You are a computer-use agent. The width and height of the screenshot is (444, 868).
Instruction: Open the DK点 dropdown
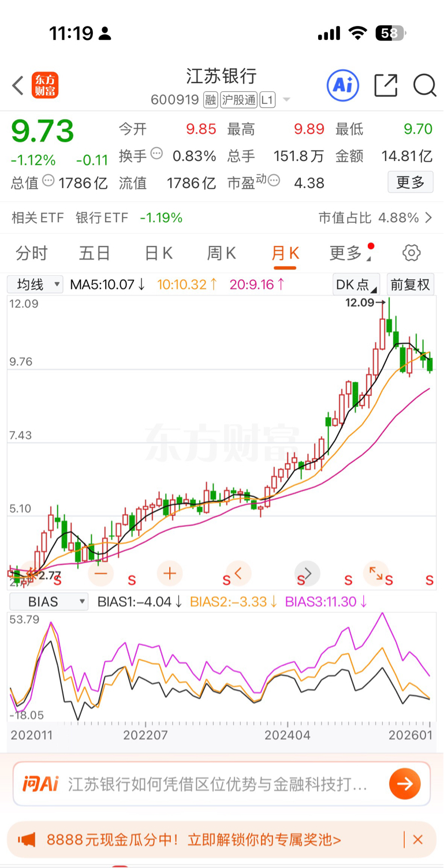coord(357,284)
